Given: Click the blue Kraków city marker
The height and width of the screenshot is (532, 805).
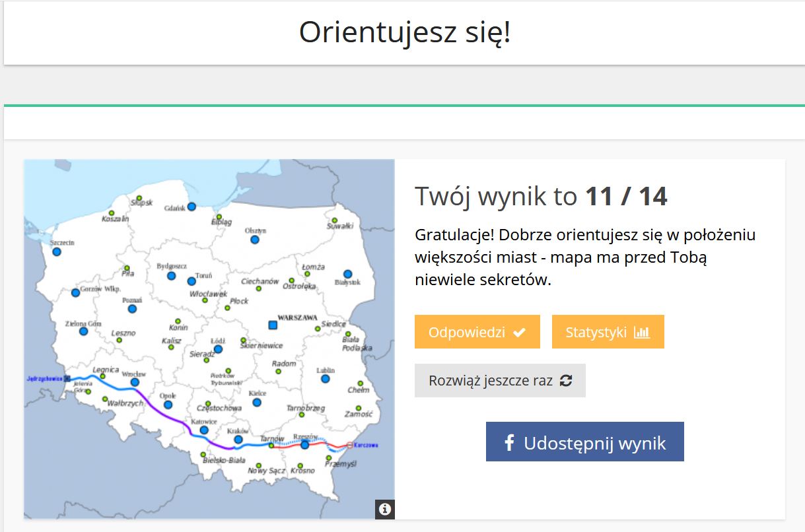Looking at the screenshot, I should click(x=238, y=440).
